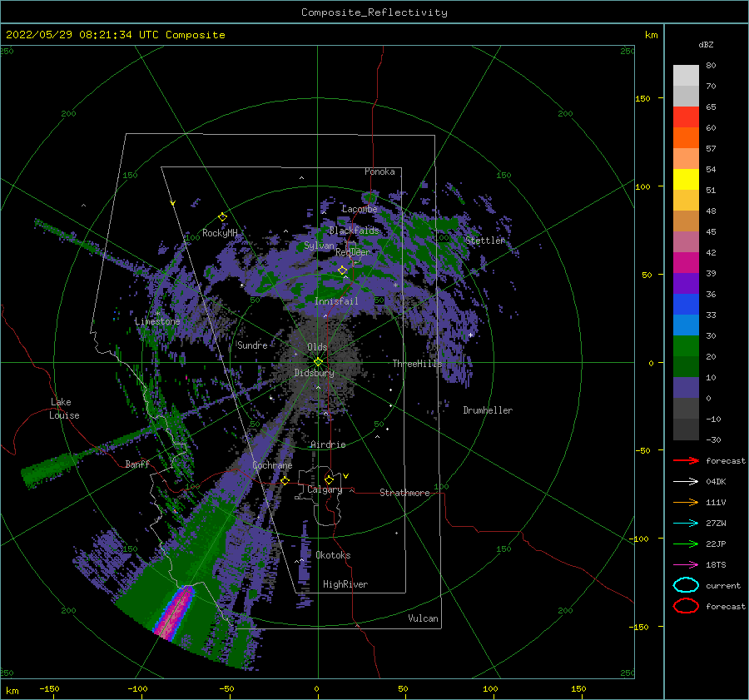Click the Airdrie city label
Viewport: 749px width, 700px height.
(328, 444)
